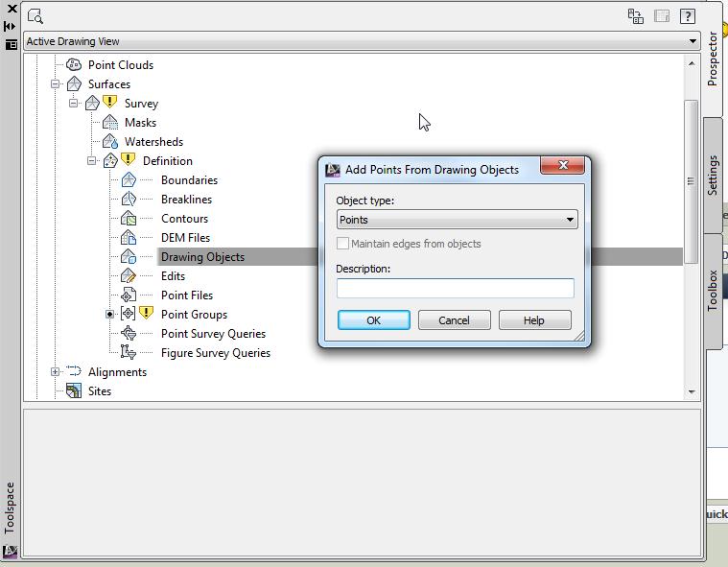The image size is (728, 567).
Task: Select the Boundaries tree item
Action: (189, 180)
